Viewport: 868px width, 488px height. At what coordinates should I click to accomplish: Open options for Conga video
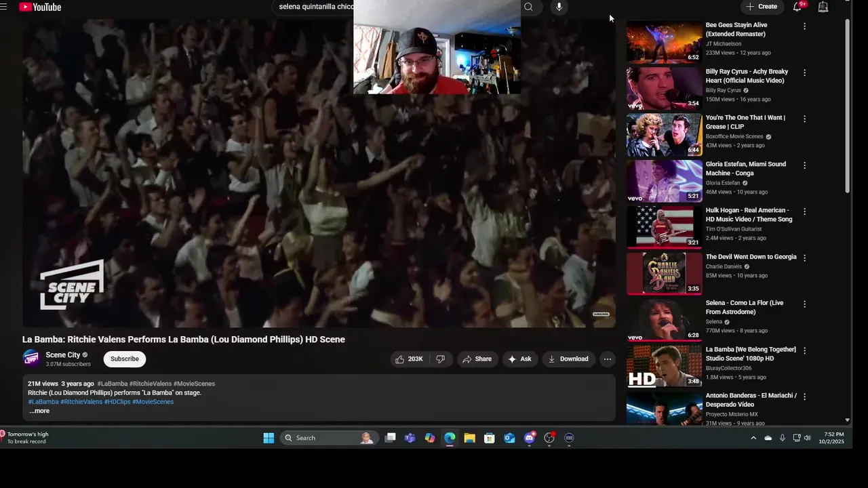pos(804,165)
